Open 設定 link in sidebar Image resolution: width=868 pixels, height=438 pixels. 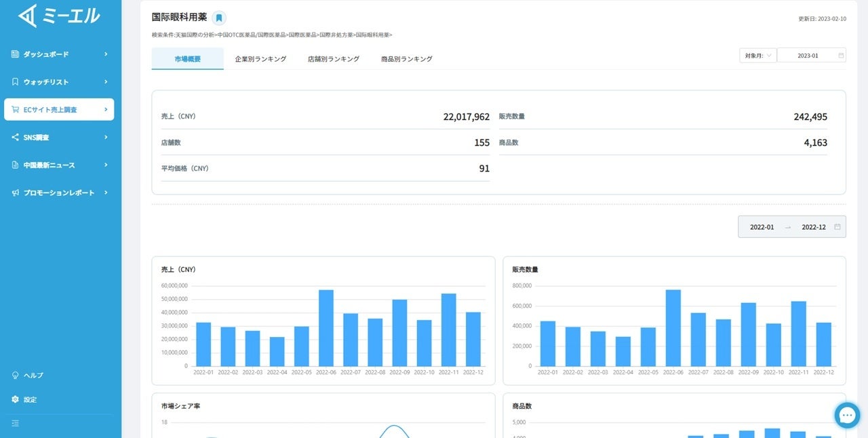point(31,400)
